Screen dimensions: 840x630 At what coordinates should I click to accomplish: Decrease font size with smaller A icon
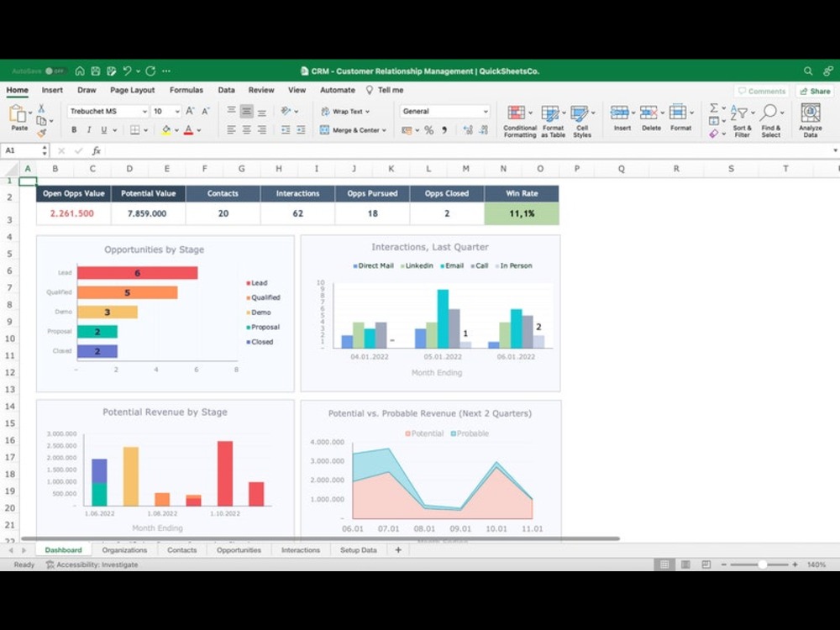coord(206,111)
